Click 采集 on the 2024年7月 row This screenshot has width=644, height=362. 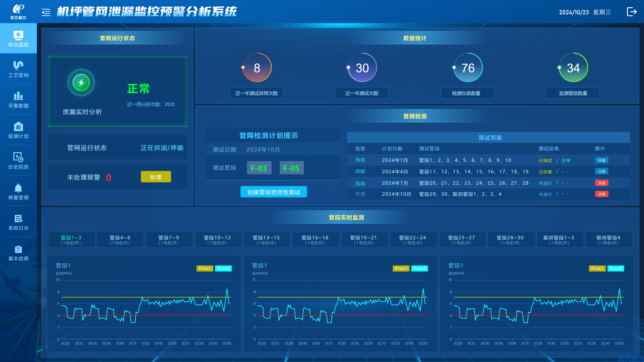(x=602, y=183)
